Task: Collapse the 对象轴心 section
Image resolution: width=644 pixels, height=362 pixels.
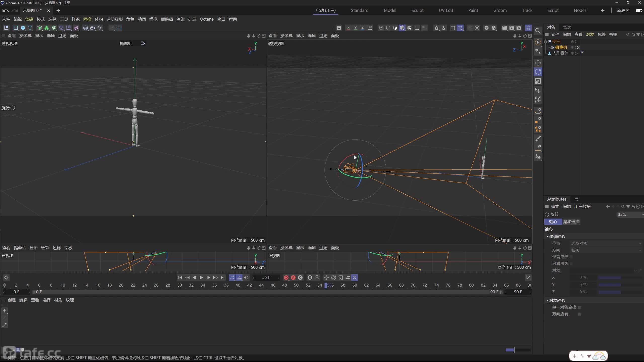Action: (x=548, y=300)
